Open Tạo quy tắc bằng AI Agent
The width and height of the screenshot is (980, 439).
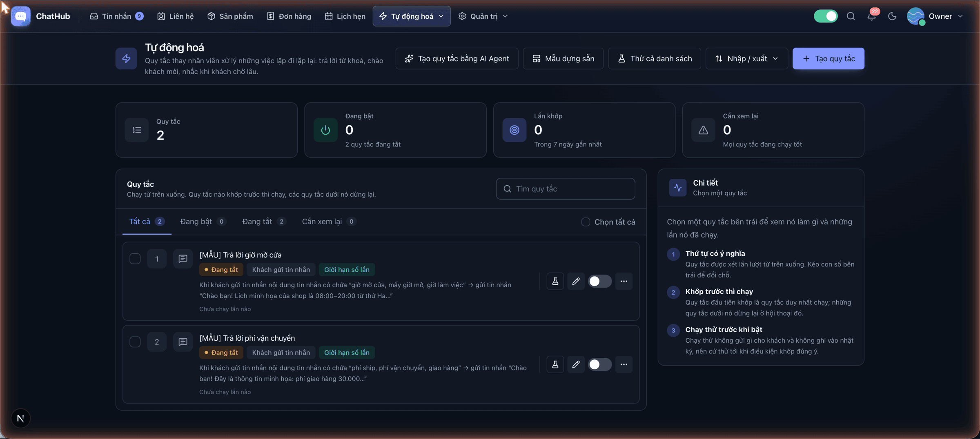[x=457, y=58]
